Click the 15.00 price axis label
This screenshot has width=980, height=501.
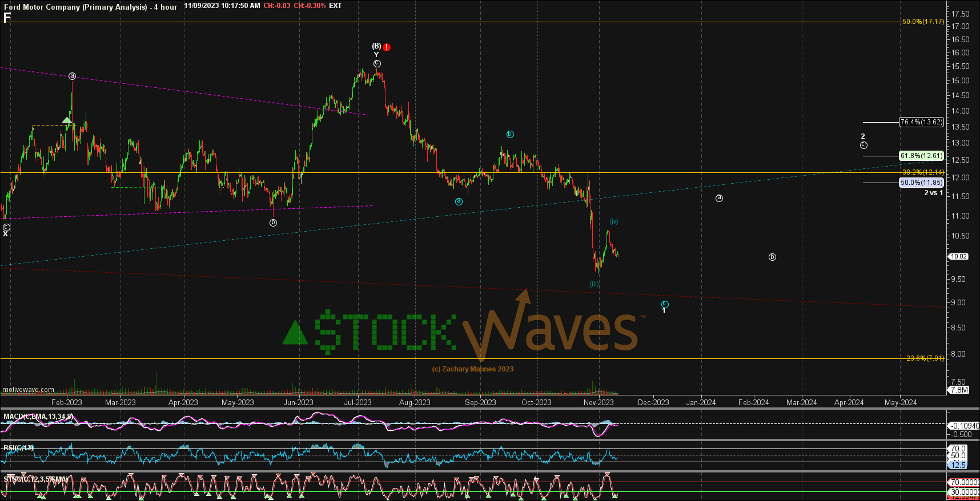pyautogui.click(x=959, y=80)
